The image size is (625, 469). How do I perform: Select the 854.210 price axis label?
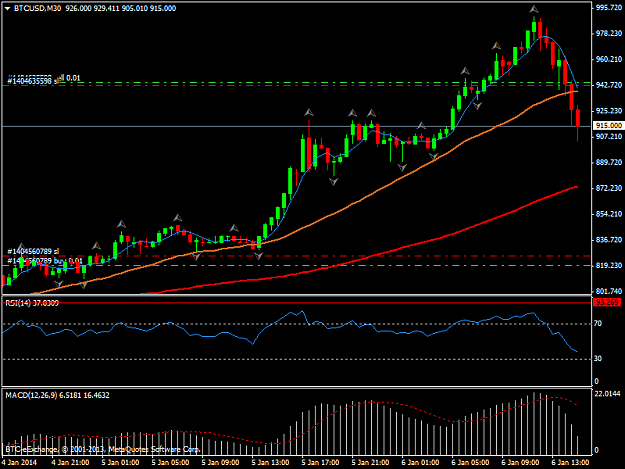609,214
